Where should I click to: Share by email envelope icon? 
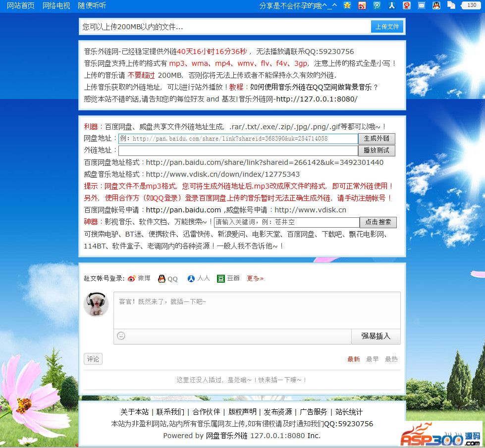pos(421,5)
